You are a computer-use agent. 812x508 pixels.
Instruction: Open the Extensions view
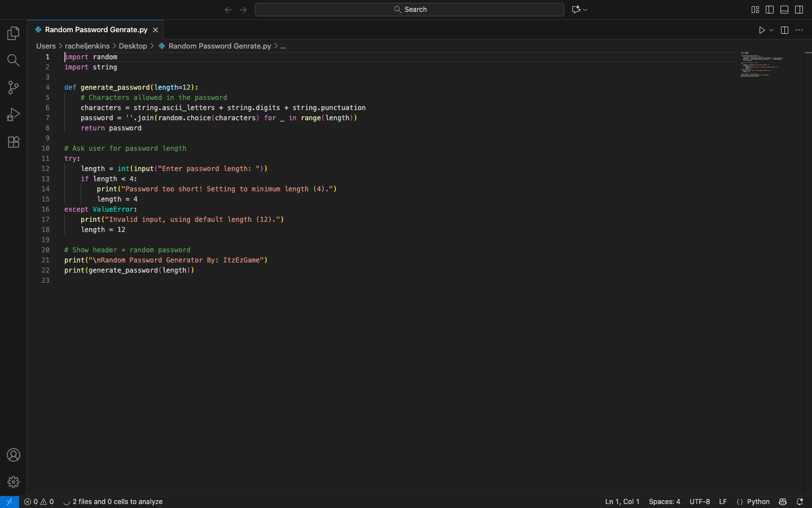pos(14,142)
